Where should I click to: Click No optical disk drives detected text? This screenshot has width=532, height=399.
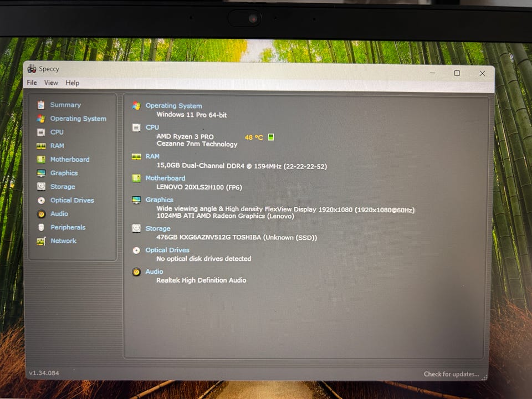point(204,259)
